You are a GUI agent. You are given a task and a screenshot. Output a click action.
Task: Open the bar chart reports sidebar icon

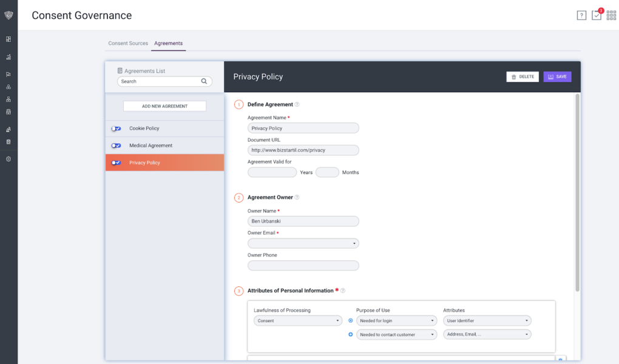pos(8,57)
